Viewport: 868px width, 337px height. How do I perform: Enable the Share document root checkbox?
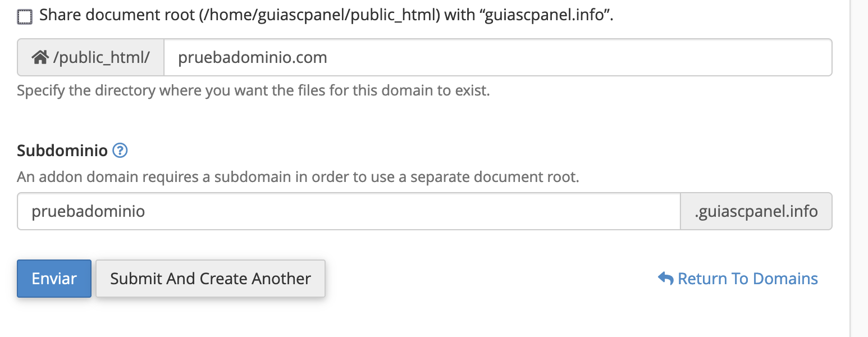click(25, 17)
